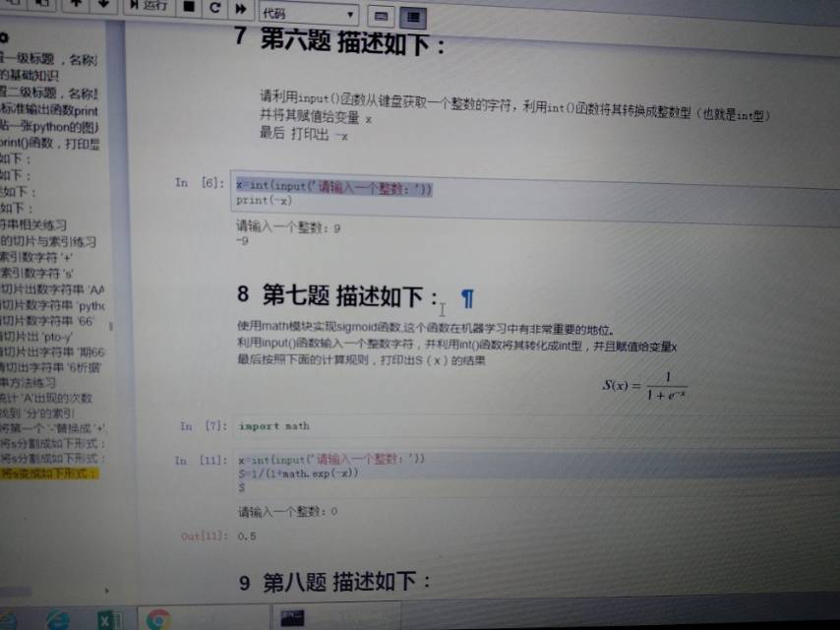Select the TOC entry 索引数字符 's'
This screenshot has width=840, height=630.
(37, 274)
